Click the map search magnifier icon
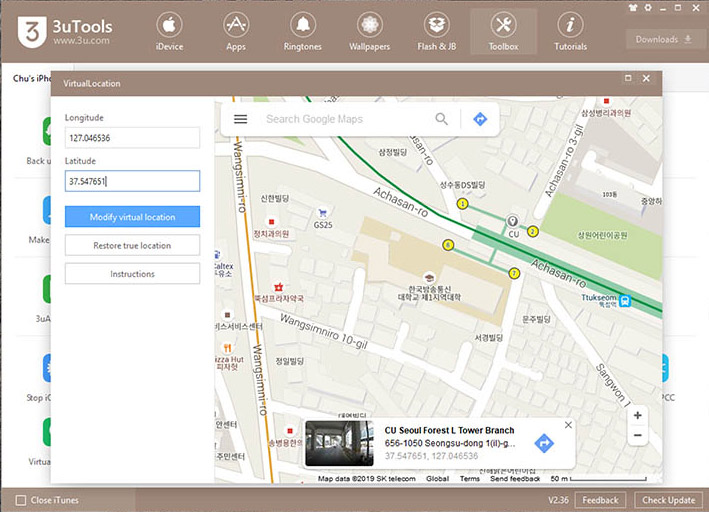This screenshot has height=512, width=709. pyautogui.click(x=441, y=119)
